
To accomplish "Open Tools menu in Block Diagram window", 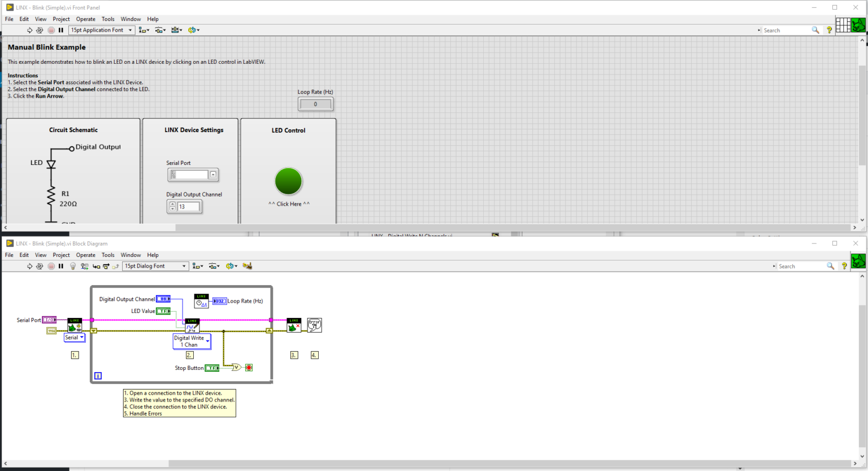I will coord(107,255).
